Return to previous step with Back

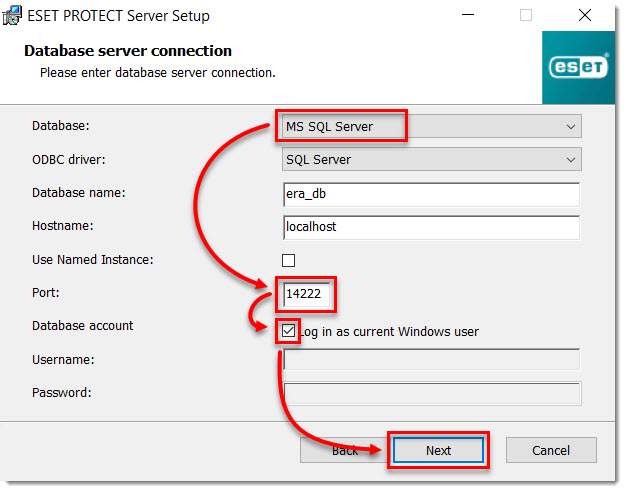(344, 450)
